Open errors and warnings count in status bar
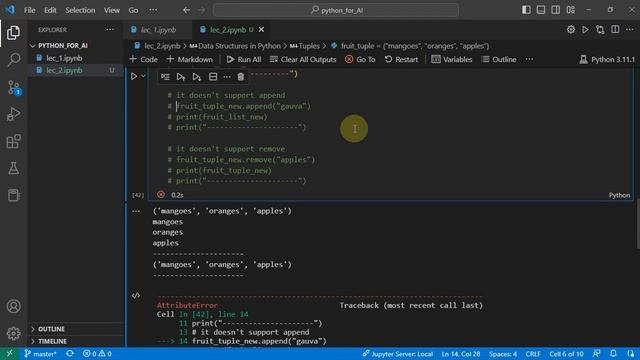 [97, 354]
